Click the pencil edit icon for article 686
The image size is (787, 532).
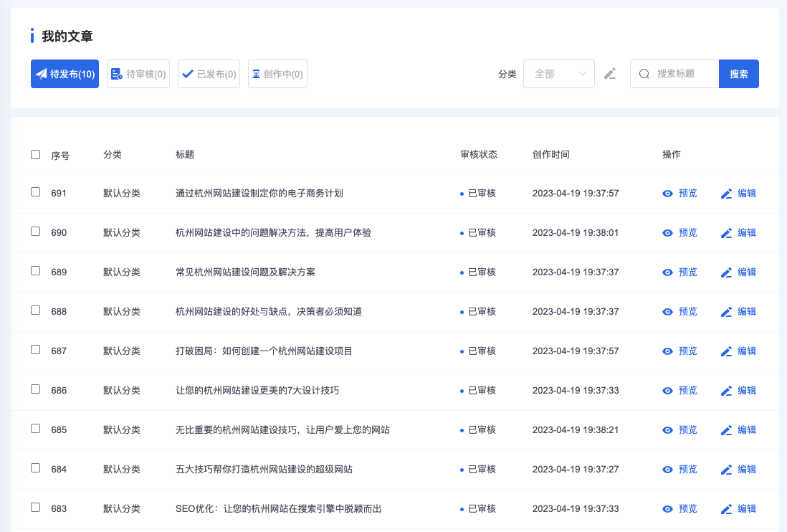pos(726,391)
